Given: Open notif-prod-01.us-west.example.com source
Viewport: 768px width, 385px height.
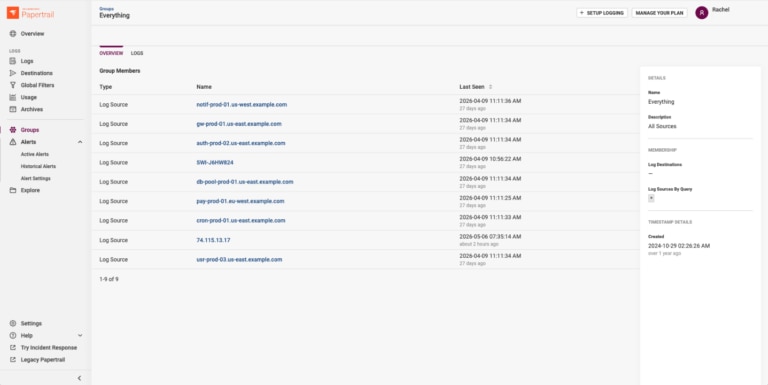Looking at the screenshot, I should click(241, 105).
